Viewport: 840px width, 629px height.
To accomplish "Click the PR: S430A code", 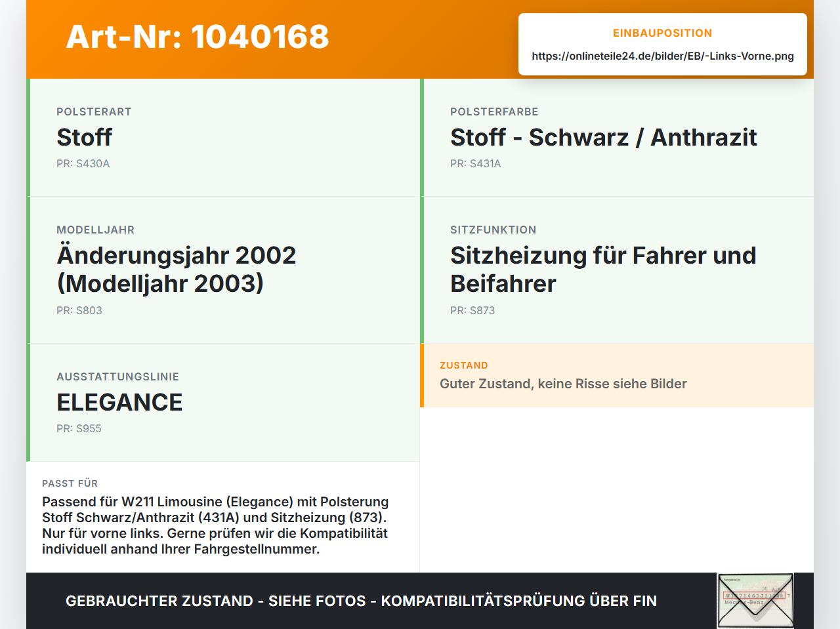I will (x=83, y=164).
